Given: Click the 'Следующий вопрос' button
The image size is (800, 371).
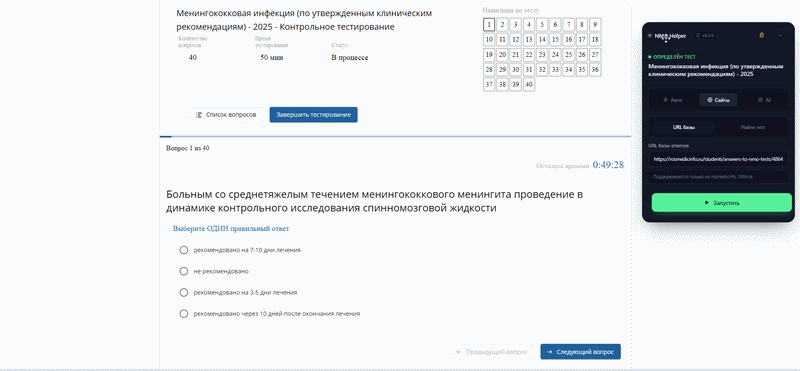Looking at the screenshot, I should coord(581,352).
